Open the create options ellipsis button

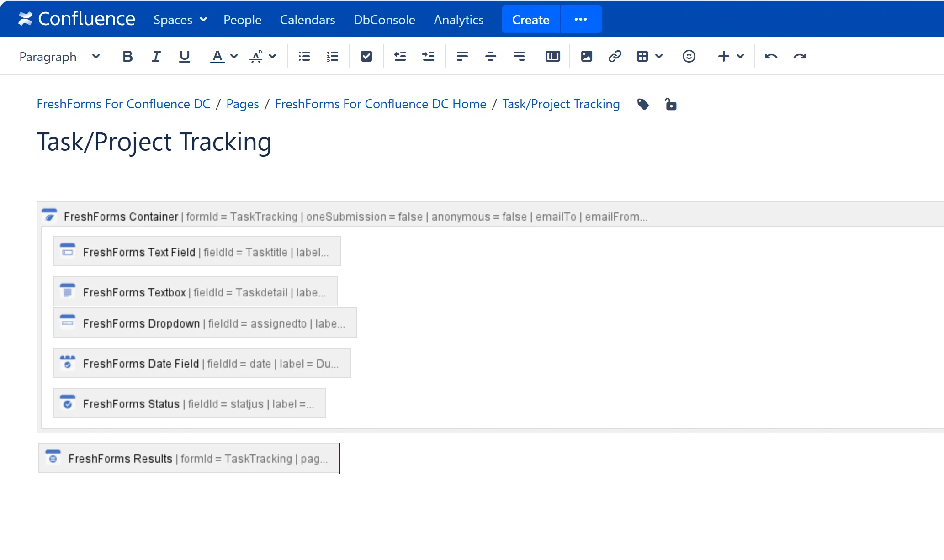point(581,19)
